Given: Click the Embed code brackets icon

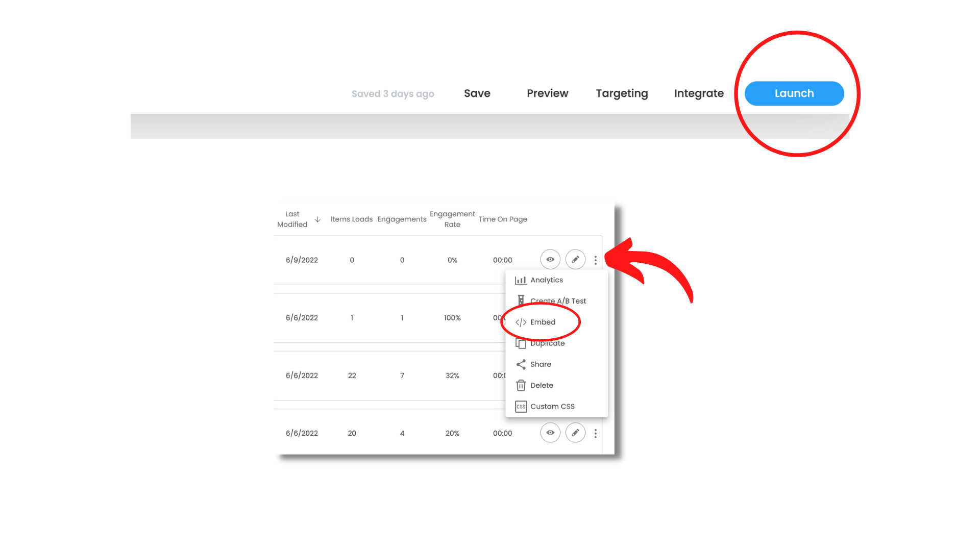Looking at the screenshot, I should (521, 322).
